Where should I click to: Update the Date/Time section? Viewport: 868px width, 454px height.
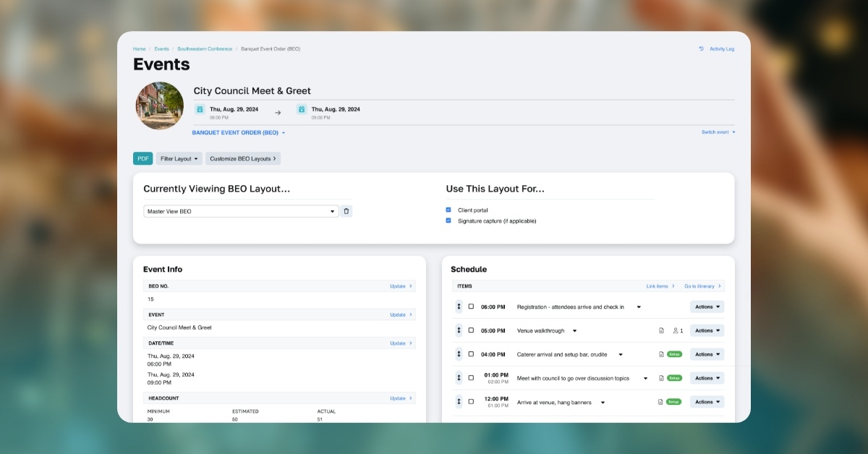[401, 343]
